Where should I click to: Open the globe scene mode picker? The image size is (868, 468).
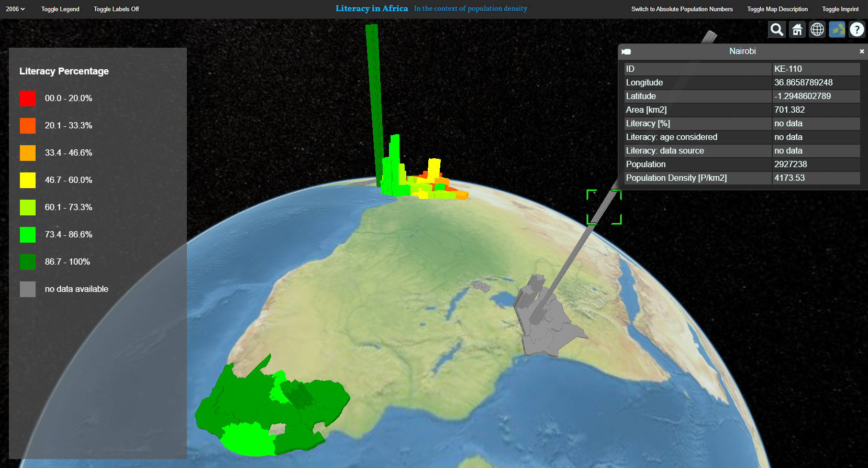click(817, 29)
